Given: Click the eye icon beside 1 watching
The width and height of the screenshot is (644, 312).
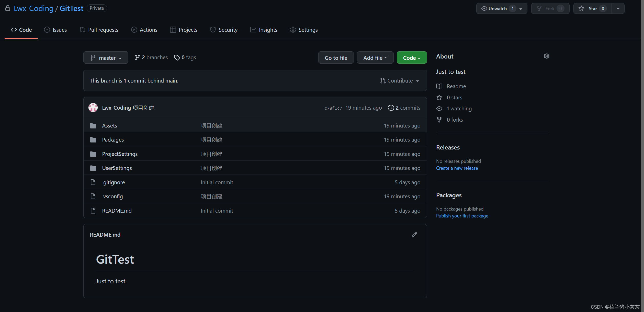Looking at the screenshot, I should [x=439, y=109].
